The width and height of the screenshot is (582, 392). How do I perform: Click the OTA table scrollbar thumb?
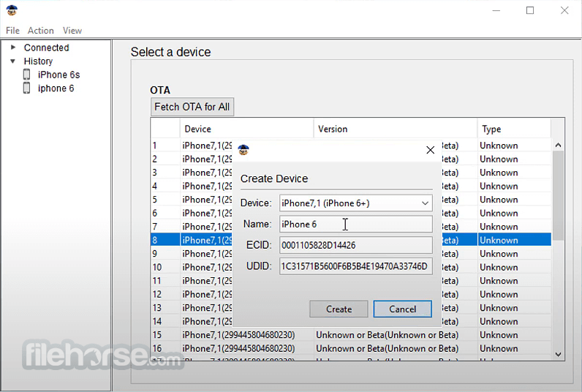(x=558, y=195)
